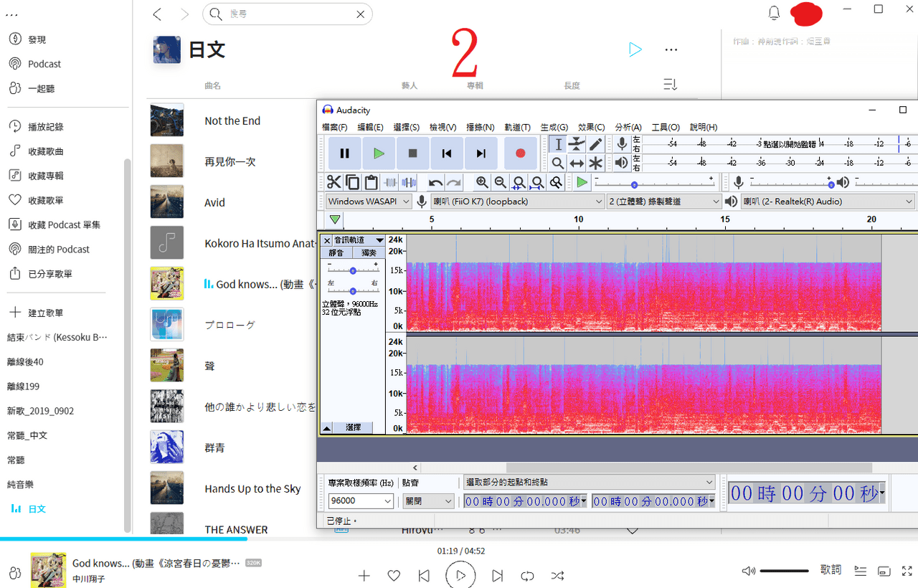Open the 專案取樣頻率 96000 dropdown
The image size is (918, 588).
(x=361, y=501)
